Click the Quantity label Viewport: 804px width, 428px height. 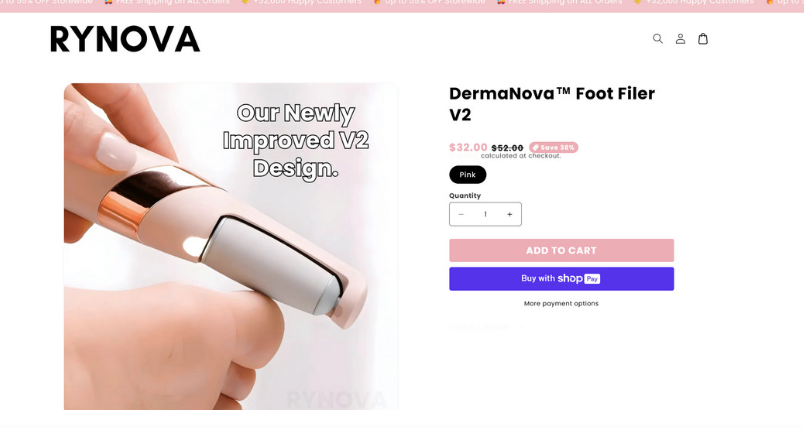point(465,196)
